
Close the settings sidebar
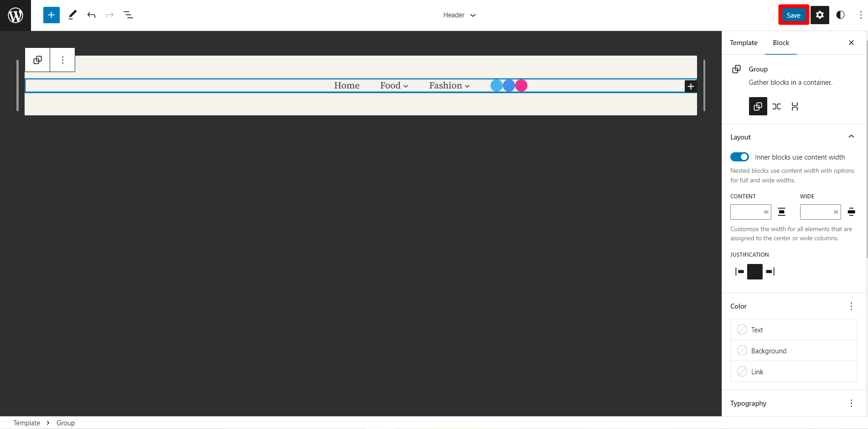tap(851, 42)
